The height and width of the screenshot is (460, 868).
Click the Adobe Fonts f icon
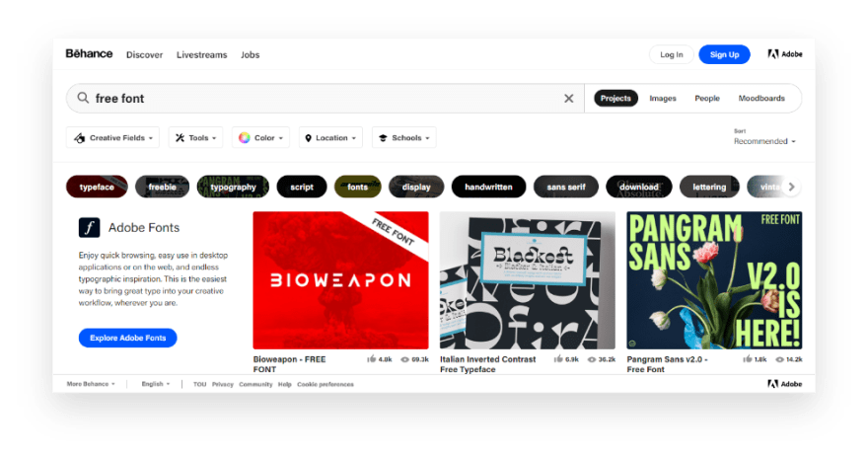point(89,227)
